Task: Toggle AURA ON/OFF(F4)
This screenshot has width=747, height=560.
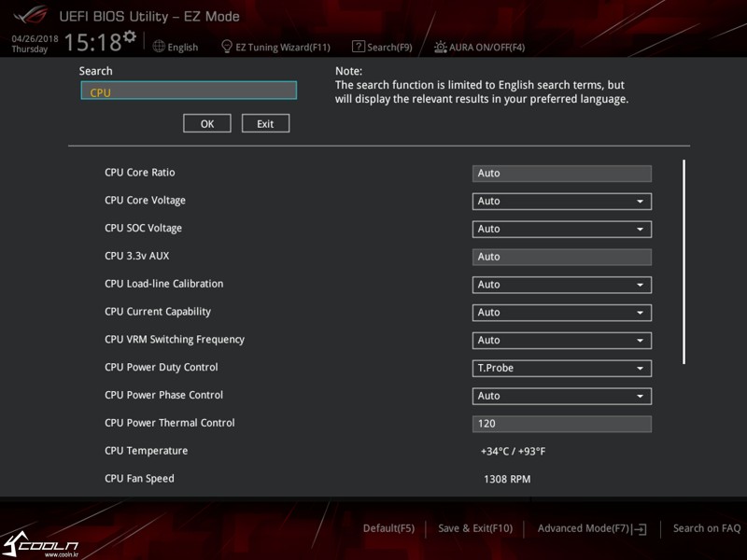Action: pos(486,48)
